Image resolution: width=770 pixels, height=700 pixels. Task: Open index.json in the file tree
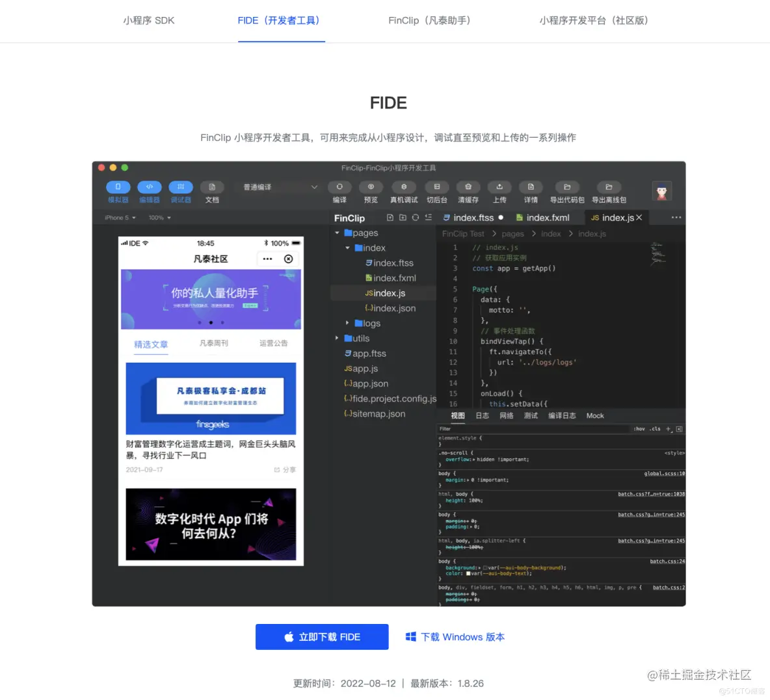point(390,308)
